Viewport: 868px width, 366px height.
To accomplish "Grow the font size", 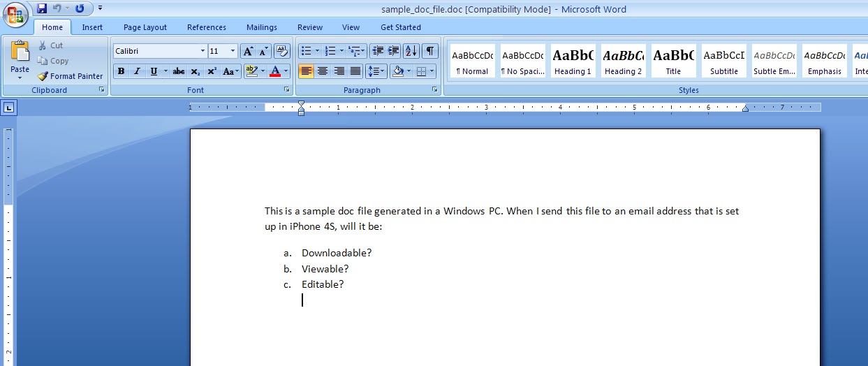I will [248, 51].
